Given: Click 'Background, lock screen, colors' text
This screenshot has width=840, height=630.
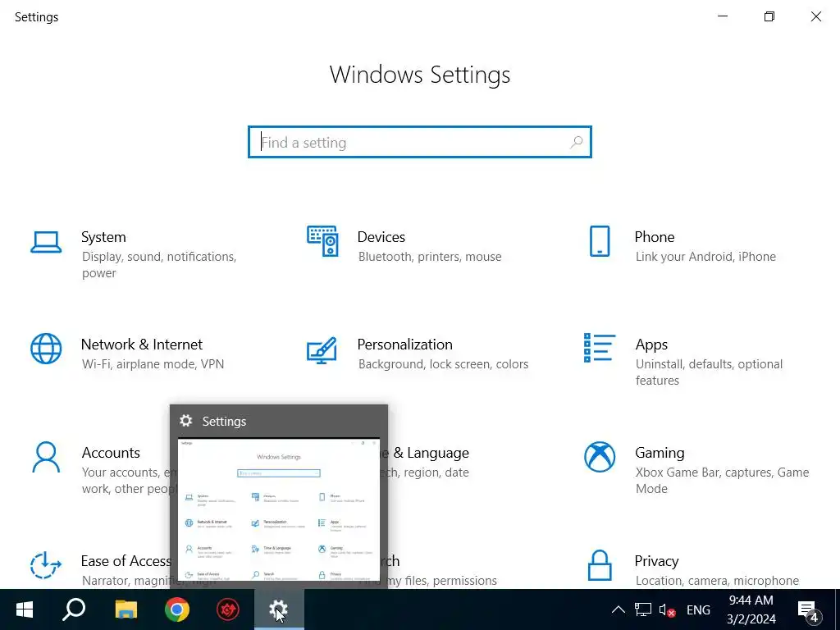Looking at the screenshot, I should point(443,364).
